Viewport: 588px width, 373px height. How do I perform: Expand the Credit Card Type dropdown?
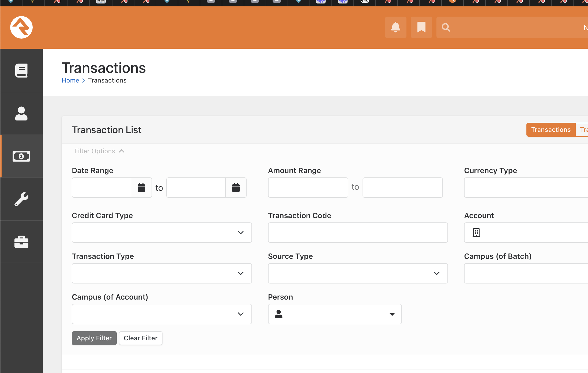tap(162, 233)
